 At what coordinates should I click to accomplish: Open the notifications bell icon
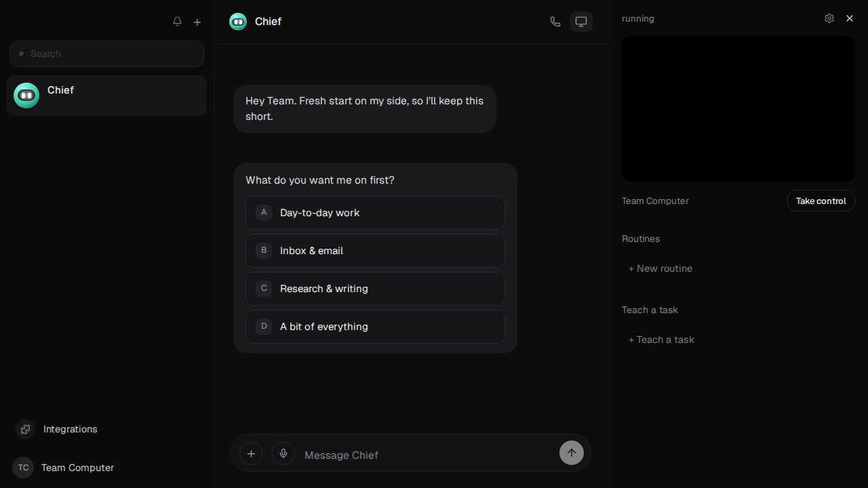point(177,22)
